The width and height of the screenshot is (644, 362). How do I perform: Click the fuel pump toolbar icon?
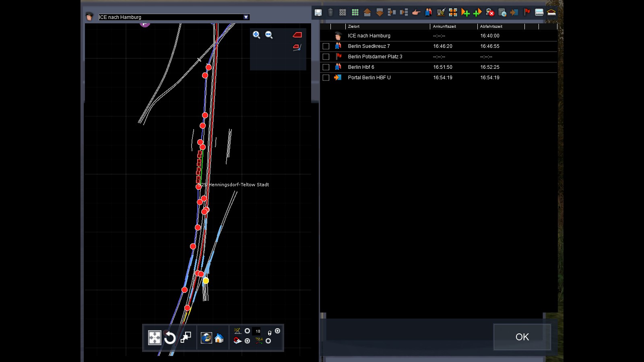click(x=441, y=12)
